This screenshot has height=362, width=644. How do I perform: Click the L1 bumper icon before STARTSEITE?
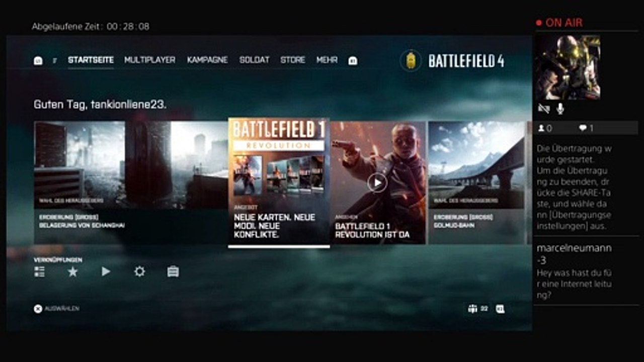click(x=38, y=60)
